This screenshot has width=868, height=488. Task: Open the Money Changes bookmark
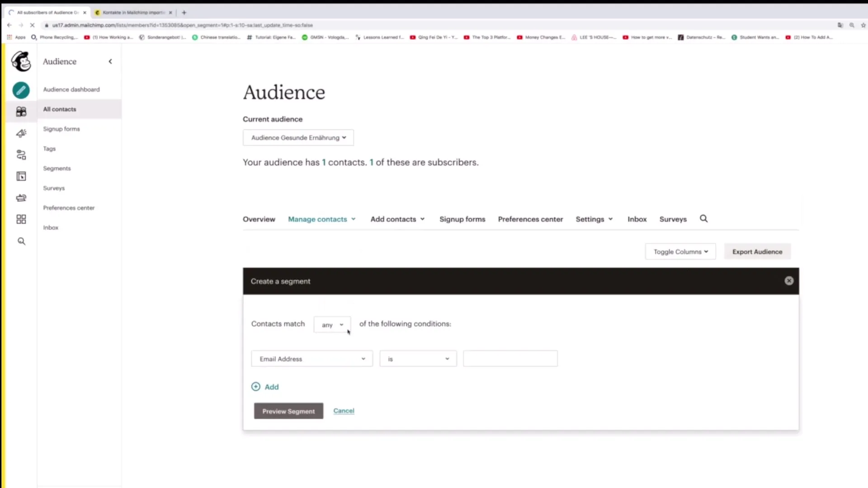[x=541, y=38]
